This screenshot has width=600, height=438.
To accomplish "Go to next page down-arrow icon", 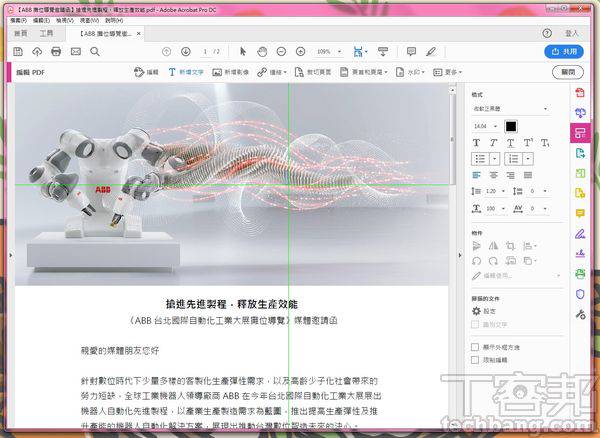I will coord(186,51).
